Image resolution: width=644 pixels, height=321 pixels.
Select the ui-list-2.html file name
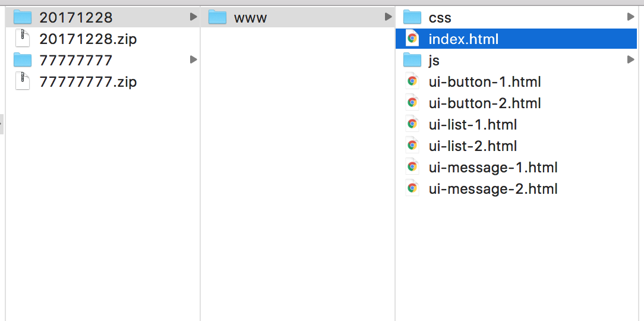(473, 146)
